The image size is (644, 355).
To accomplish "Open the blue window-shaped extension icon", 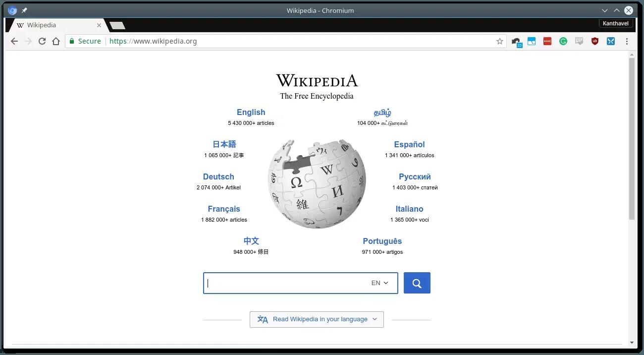I will (532, 41).
